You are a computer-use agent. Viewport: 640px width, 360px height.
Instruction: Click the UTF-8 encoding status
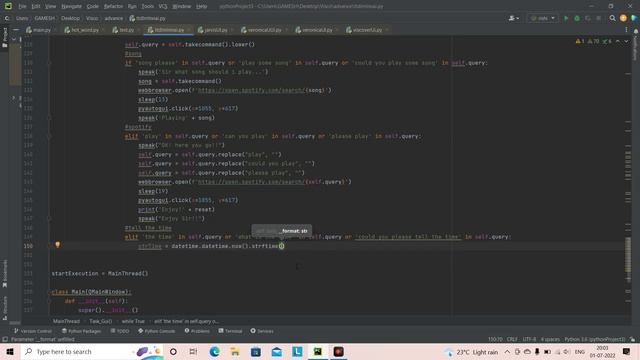[529, 339]
